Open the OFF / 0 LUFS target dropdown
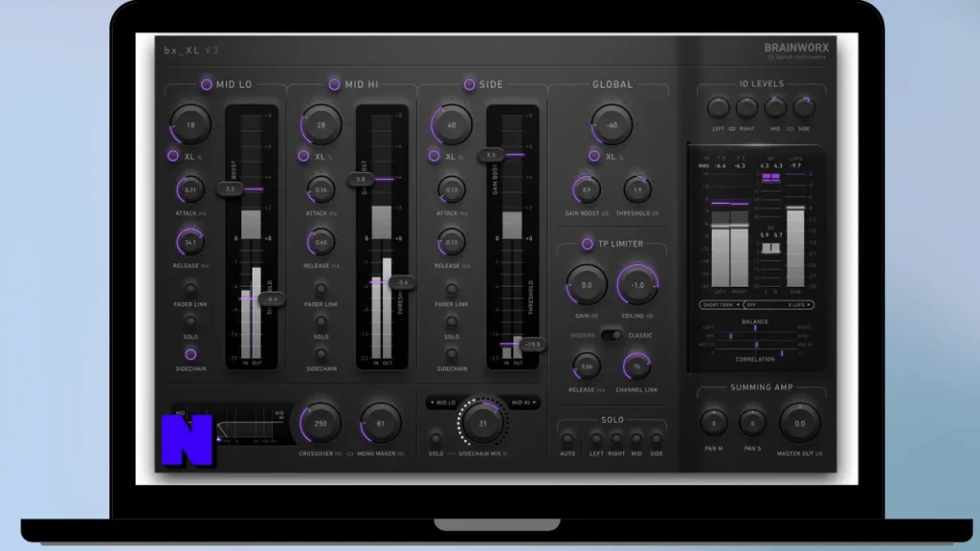The image size is (980, 551). (779, 305)
